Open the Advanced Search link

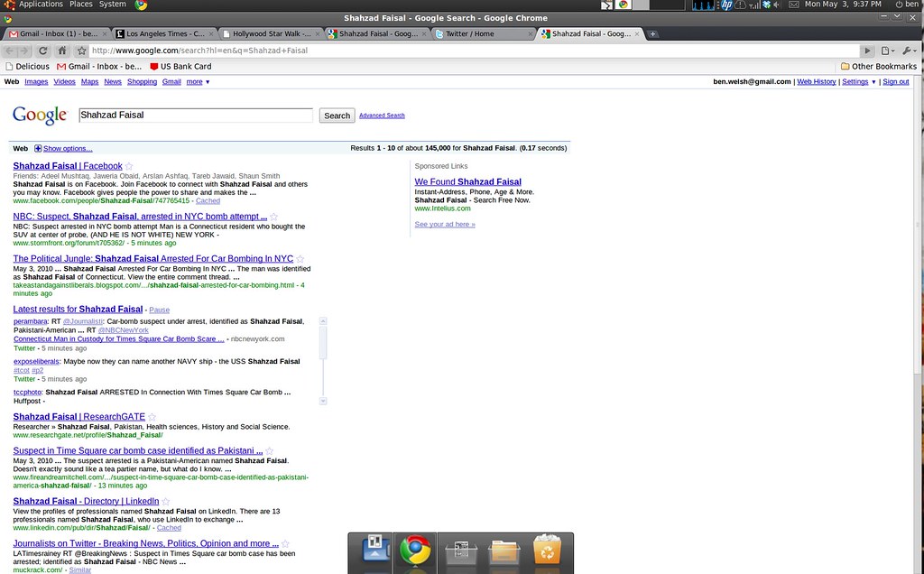coord(382,116)
